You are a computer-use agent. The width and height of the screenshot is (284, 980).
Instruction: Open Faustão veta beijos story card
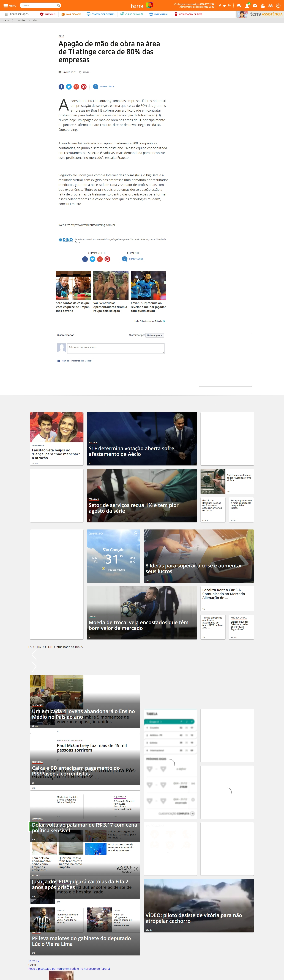coord(57,439)
